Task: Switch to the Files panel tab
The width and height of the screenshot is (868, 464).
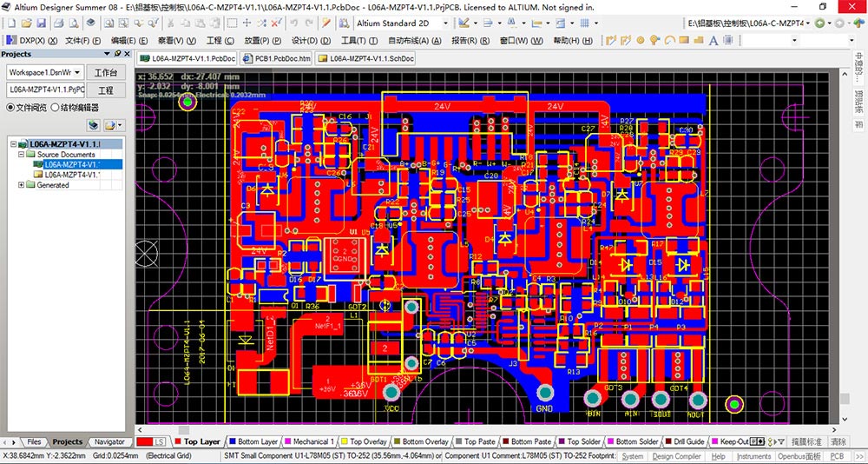Action: coord(34,441)
